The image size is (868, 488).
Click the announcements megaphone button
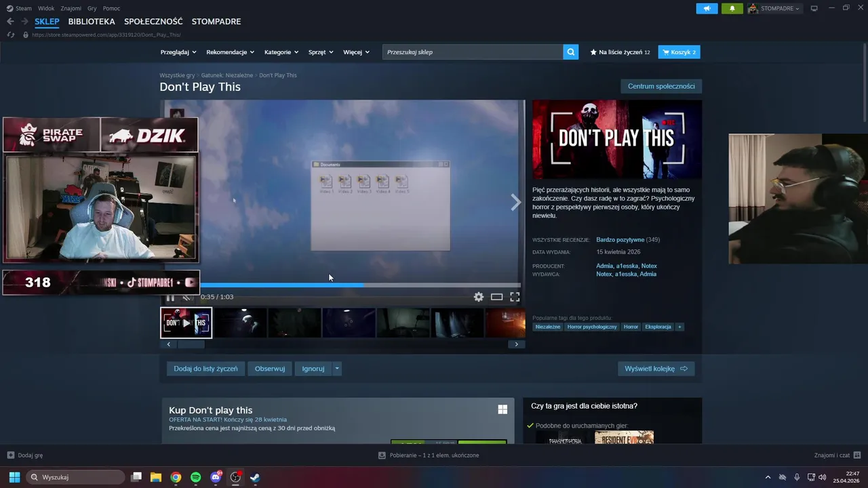coord(707,8)
